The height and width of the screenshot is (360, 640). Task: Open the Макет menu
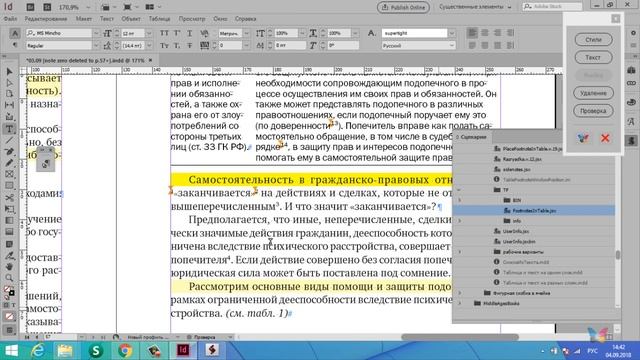click(x=83, y=19)
